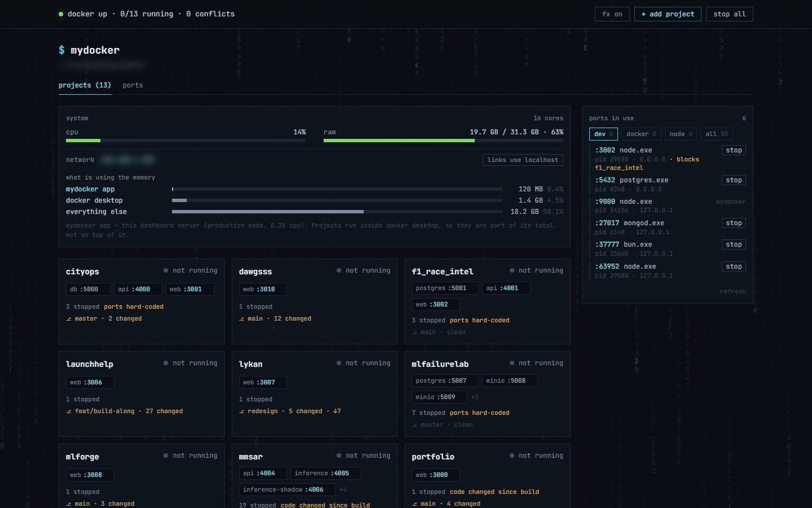
Task: Stop all projects with stop all
Action: pyautogui.click(x=729, y=14)
